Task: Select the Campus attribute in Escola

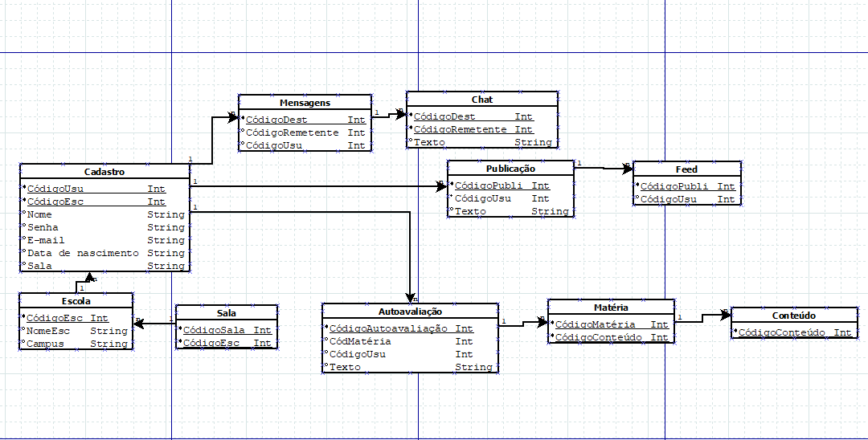Action: 45,344
